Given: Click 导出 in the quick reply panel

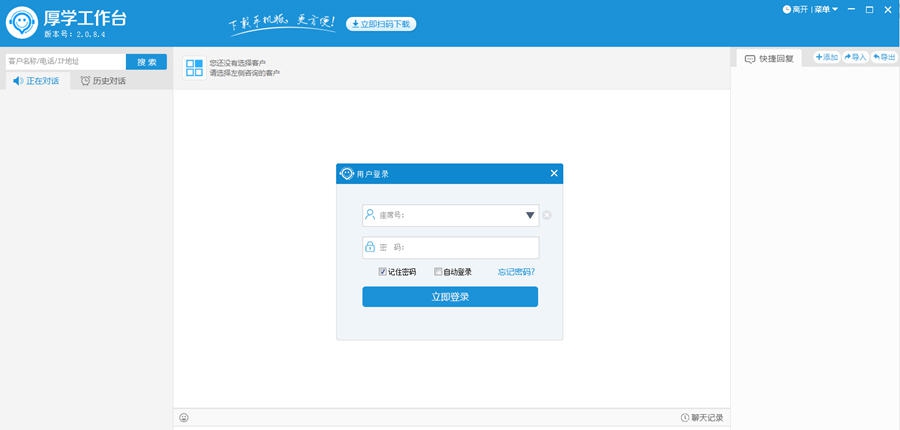Looking at the screenshot, I should pyautogui.click(x=885, y=57).
